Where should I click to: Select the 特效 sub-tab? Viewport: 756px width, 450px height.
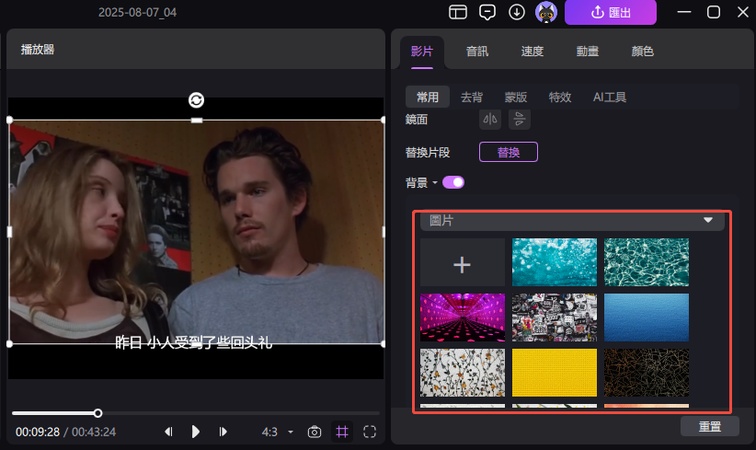point(560,97)
